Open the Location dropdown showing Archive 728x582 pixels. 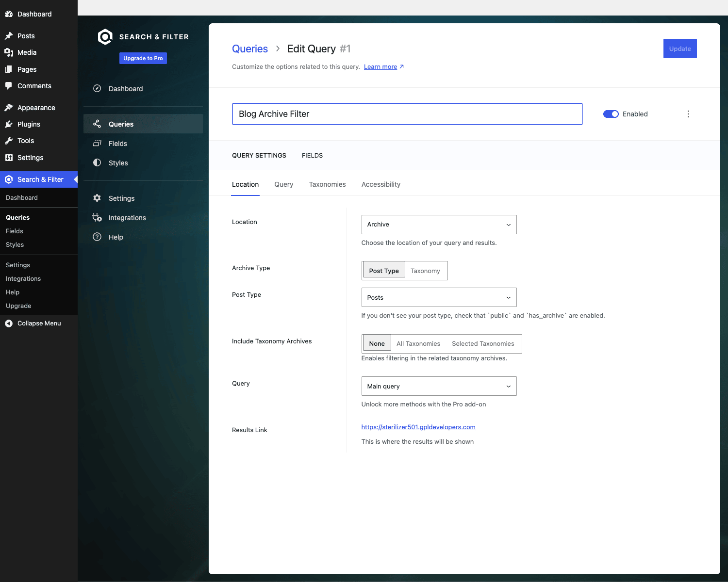(439, 225)
